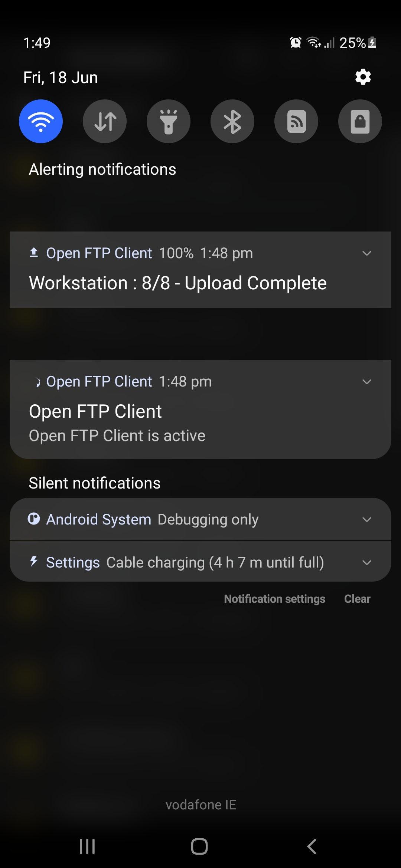The image size is (401, 868).
Task: Toggle Wi-Fi quick setting off
Action: [41, 121]
